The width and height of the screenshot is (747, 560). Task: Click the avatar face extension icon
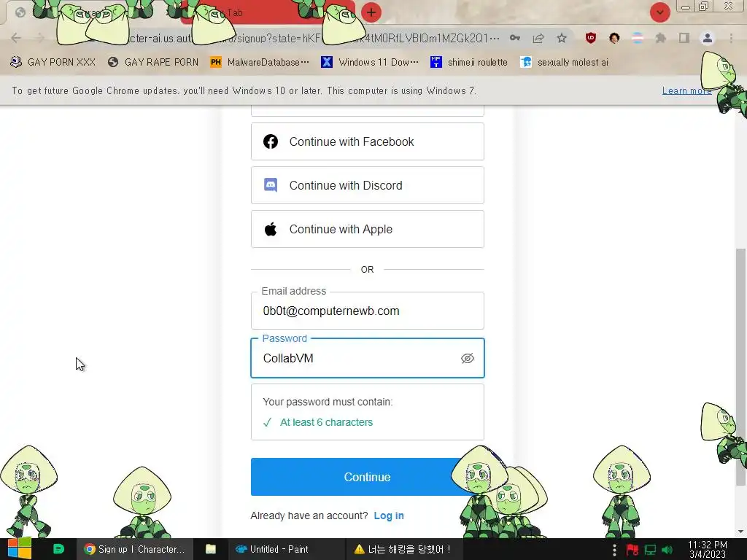coord(614,38)
